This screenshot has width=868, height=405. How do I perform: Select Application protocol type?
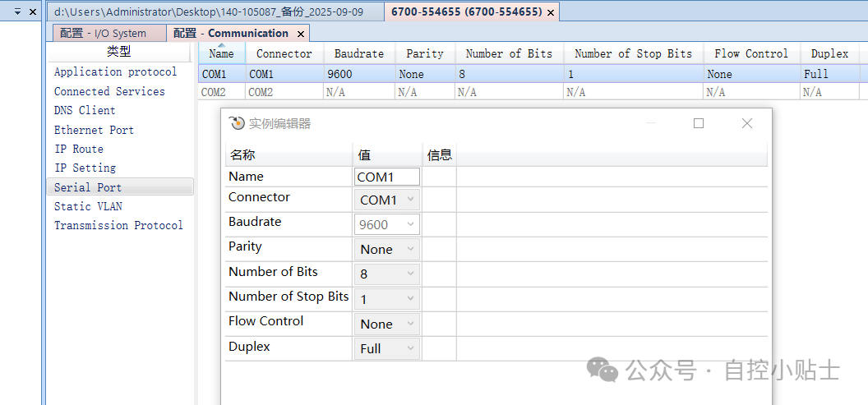[115, 72]
